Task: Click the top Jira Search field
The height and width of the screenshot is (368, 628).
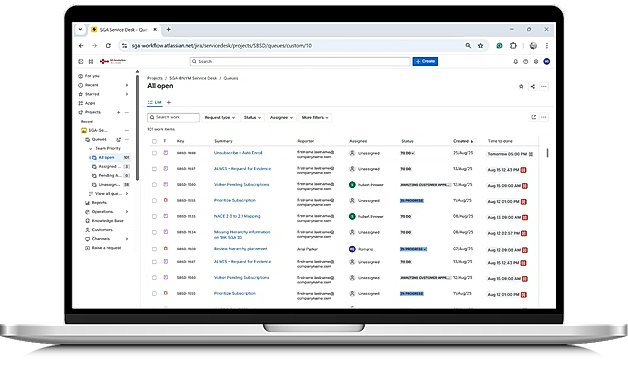Action: [x=300, y=61]
